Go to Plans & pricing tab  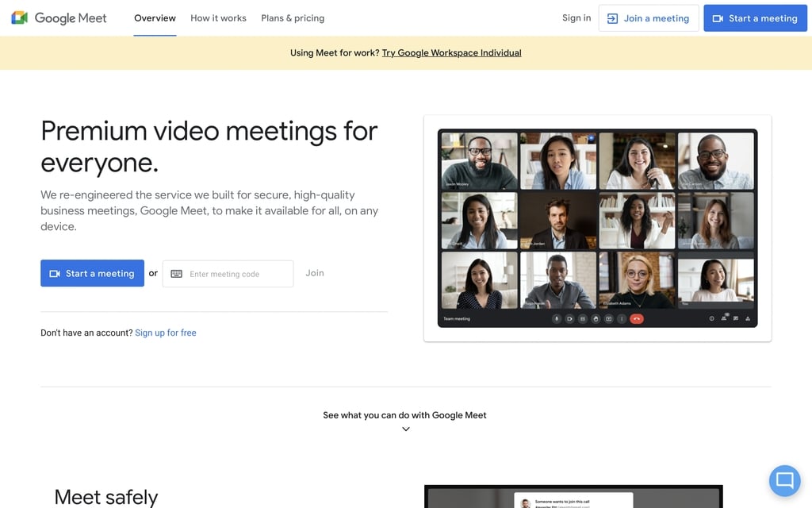point(293,18)
